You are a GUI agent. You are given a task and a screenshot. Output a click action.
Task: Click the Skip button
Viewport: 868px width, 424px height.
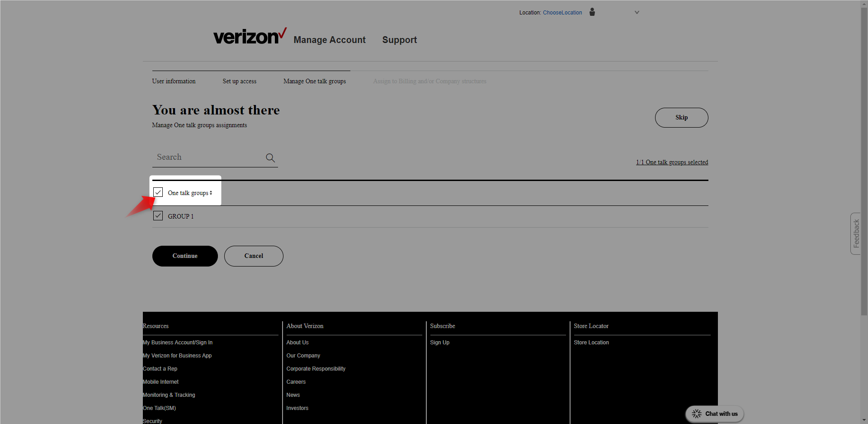(682, 118)
